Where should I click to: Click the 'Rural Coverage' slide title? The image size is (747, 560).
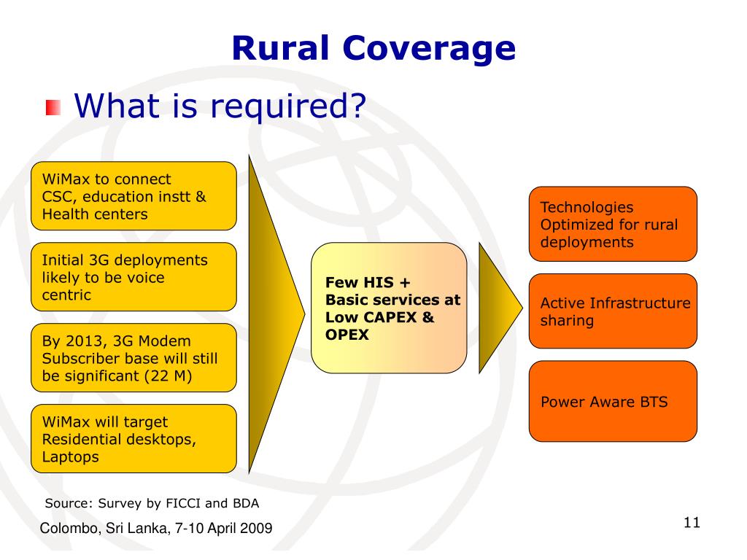click(373, 49)
